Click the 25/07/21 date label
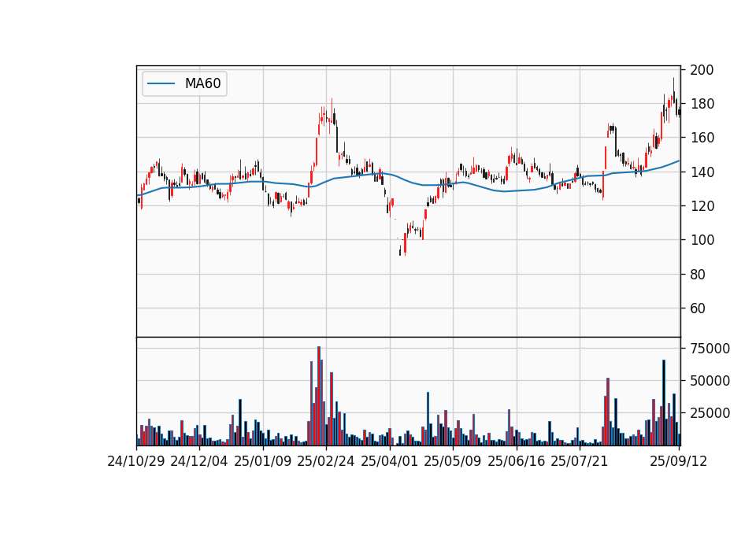The width and height of the screenshot is (756, 543). coord(580,461)
